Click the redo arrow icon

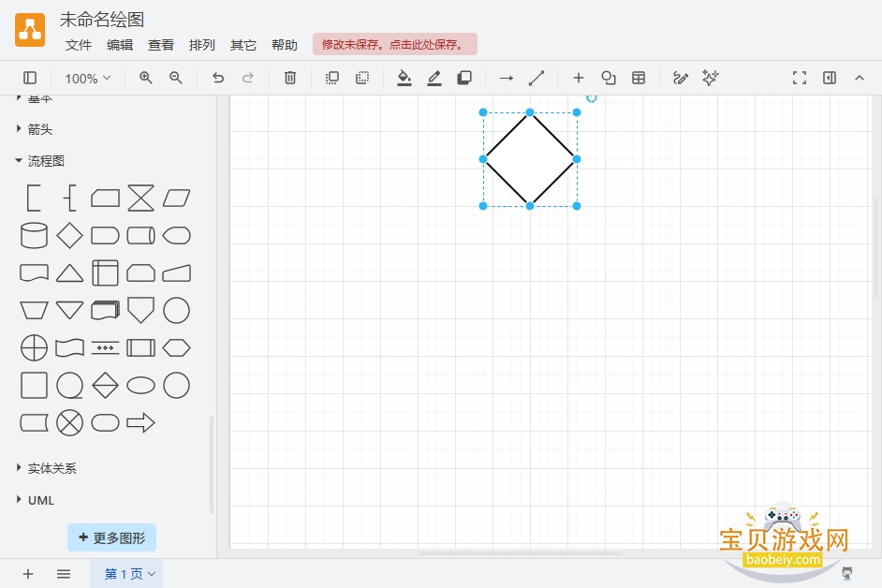pos(247,78)
